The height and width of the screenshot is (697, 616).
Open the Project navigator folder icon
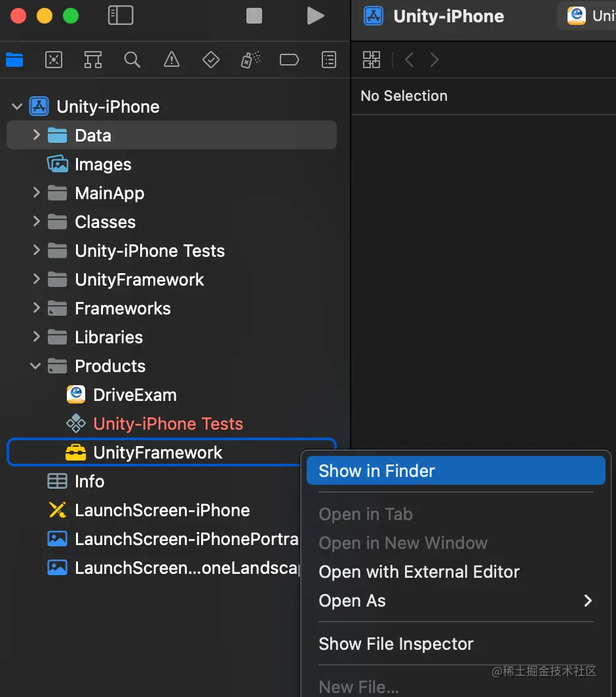(14, 60)
